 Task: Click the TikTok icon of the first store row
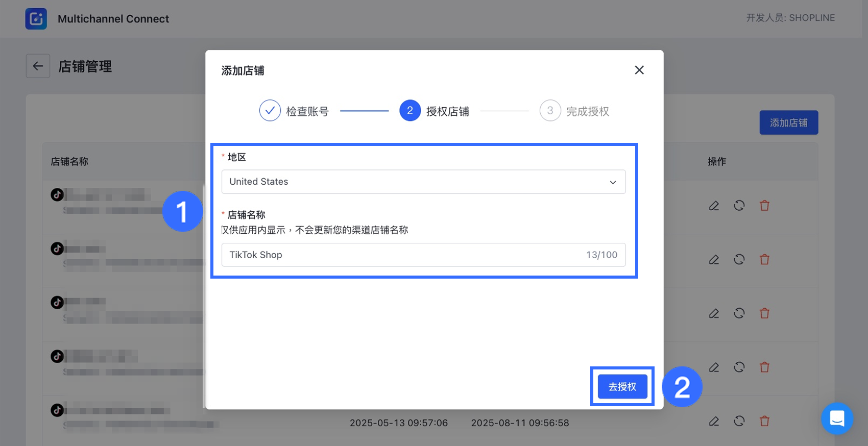[57, 194]
